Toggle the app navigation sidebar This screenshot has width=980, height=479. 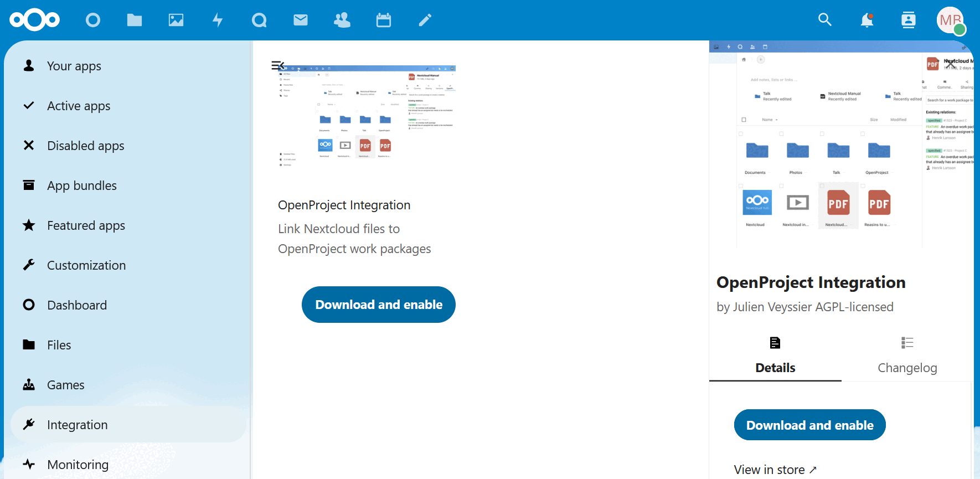(278, 65)
